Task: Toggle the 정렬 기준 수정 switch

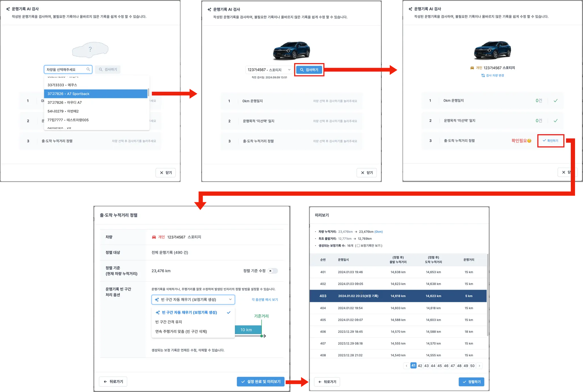Action: click(272, 271)
